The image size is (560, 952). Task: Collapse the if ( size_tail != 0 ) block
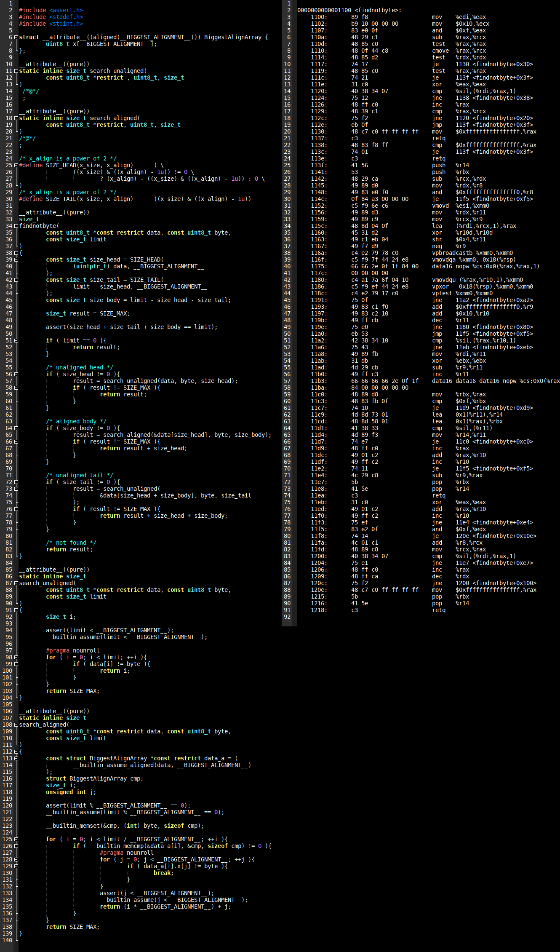click(x=16, y=482)
